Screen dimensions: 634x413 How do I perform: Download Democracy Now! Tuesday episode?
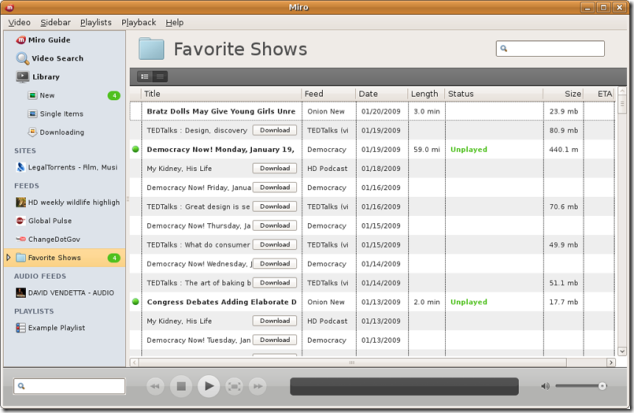(x=275, y=340)
